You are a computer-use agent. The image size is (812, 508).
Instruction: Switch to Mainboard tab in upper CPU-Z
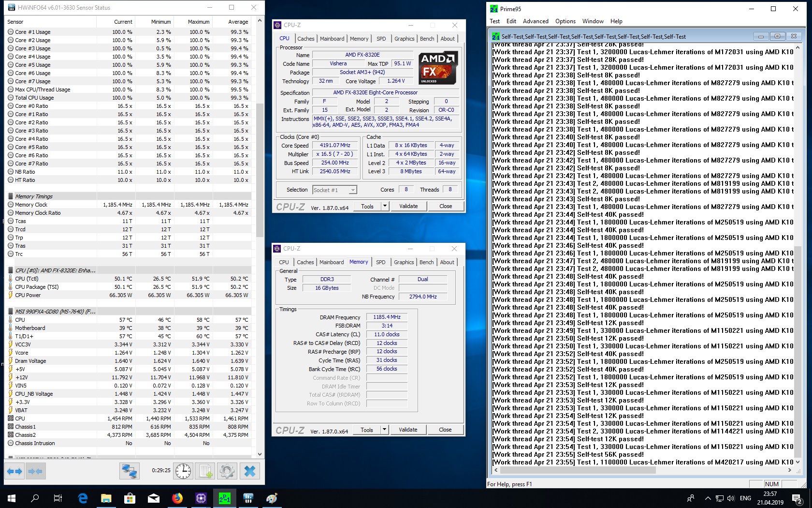tap(332, 39)
